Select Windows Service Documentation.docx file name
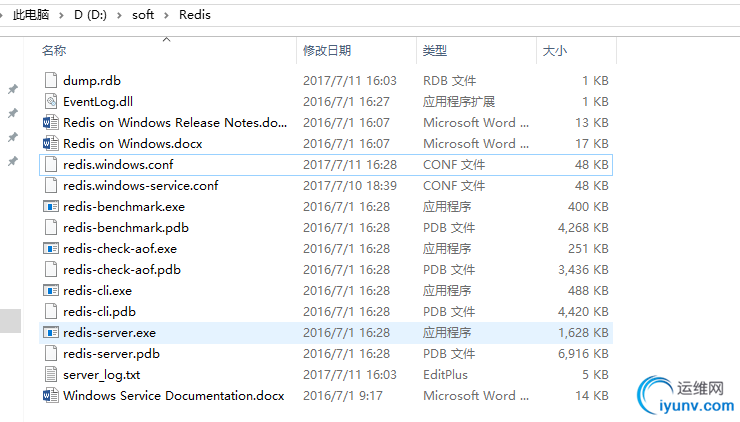Screen dimensions: 740x422 coord(174,396)
